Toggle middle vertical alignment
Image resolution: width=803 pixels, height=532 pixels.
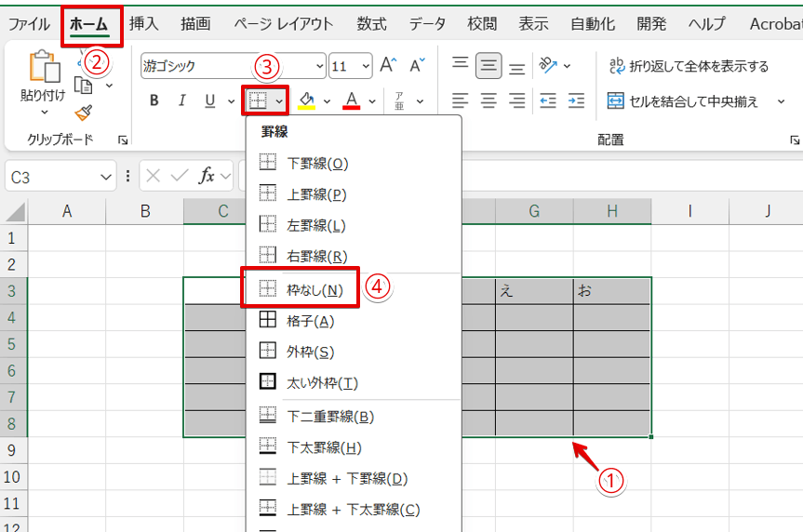488,65
